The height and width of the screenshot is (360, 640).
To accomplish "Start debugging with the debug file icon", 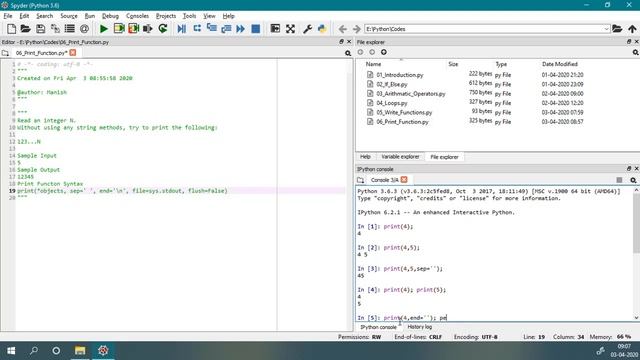I will click(x=182, y=29).
